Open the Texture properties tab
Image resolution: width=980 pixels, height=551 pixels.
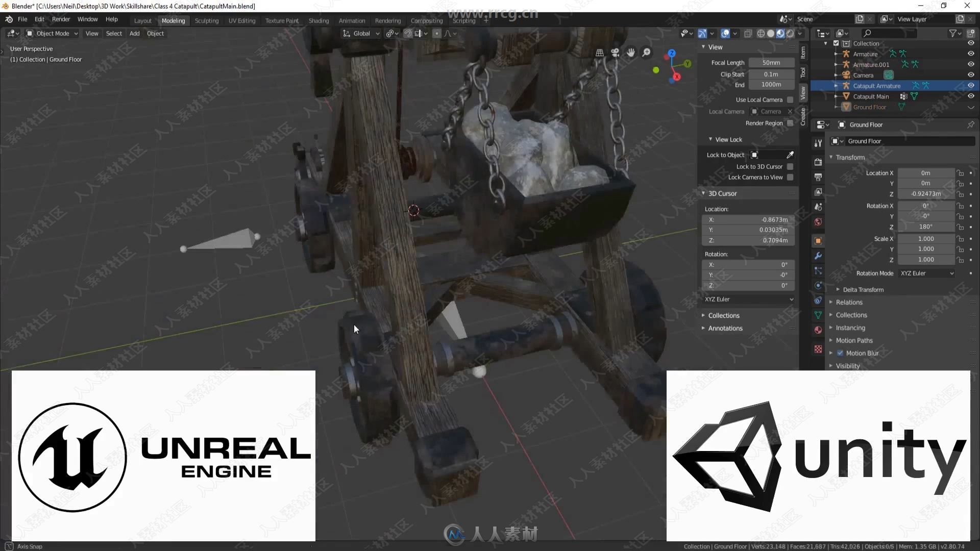click(818, 349)
